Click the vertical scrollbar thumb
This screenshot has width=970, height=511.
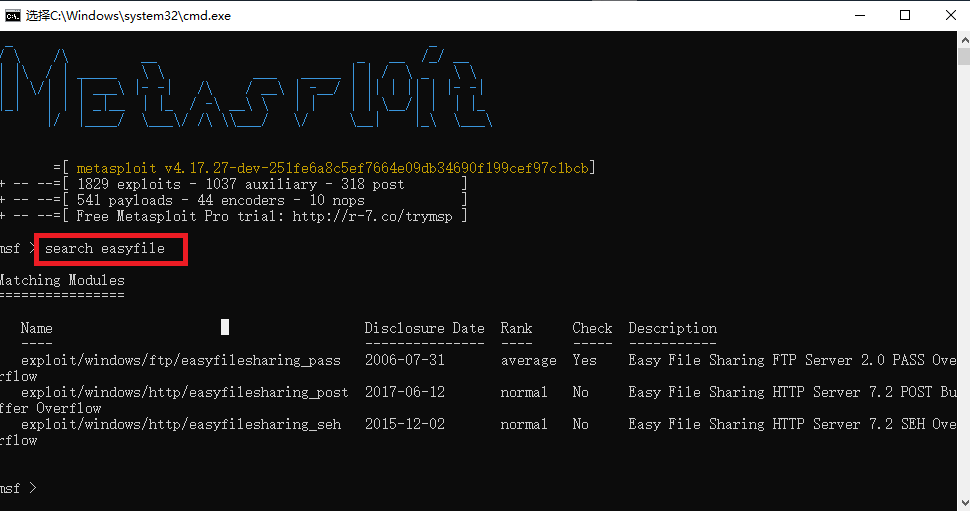(x=964, y=57)
